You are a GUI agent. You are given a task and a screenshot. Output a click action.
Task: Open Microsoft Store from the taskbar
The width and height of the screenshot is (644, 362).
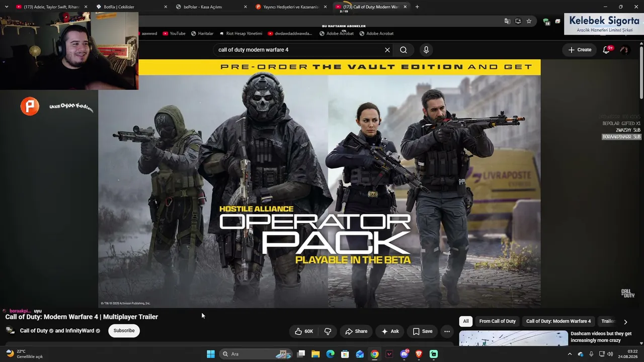pyautogui.click(x=345, y=354)
